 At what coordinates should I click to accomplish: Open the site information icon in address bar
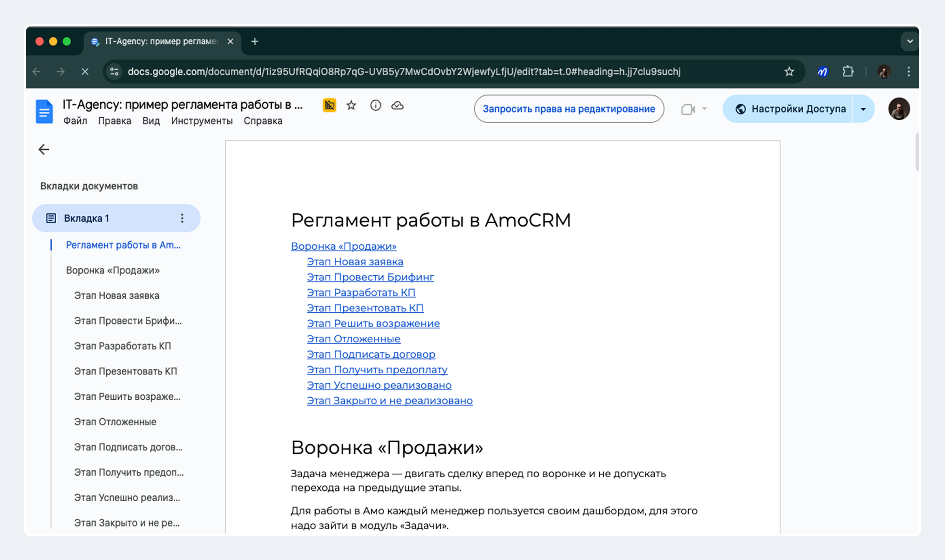114,72
